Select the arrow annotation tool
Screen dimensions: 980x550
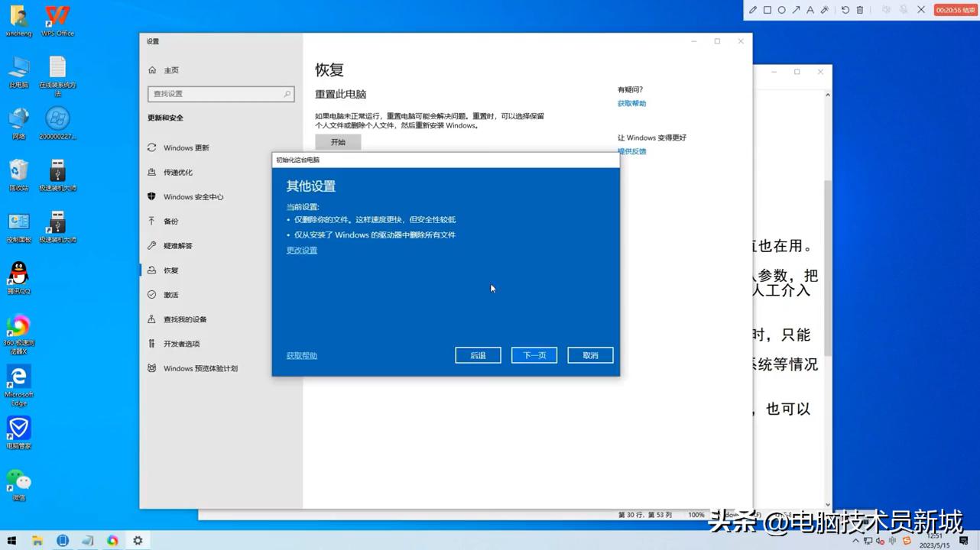(797, 10)
